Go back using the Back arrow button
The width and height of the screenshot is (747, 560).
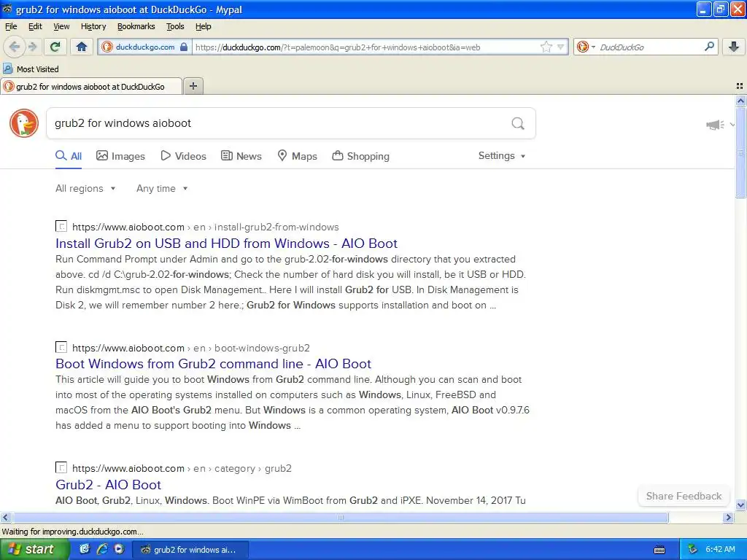(x=15, y=47)
